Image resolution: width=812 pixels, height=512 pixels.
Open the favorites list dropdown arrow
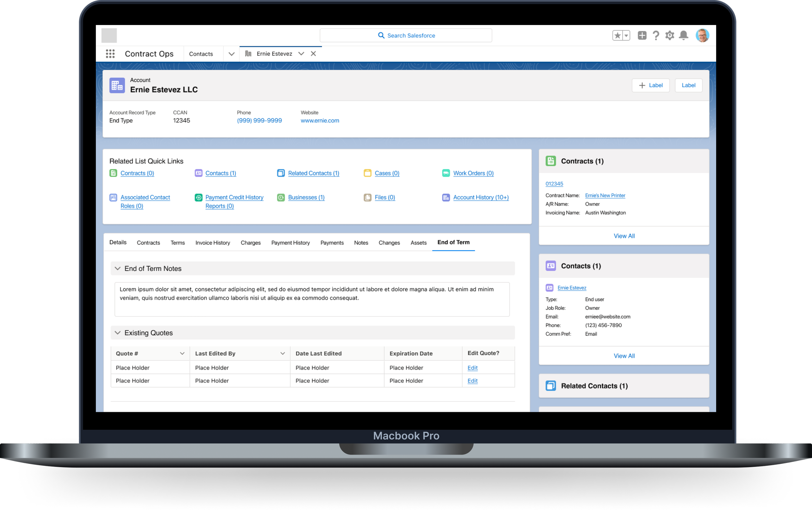pos(626,35)
